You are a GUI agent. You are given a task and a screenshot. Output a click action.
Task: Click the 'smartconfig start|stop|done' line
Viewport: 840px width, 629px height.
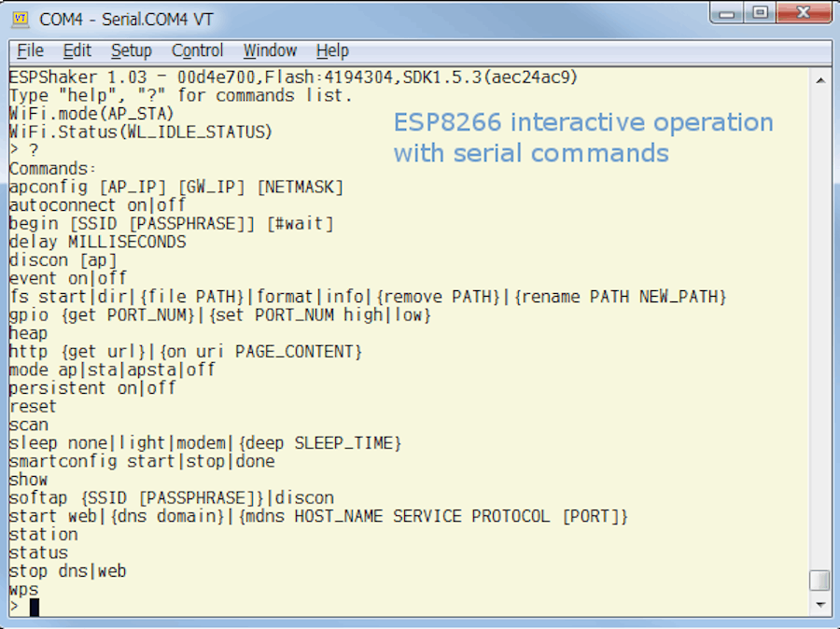point(142,461)
